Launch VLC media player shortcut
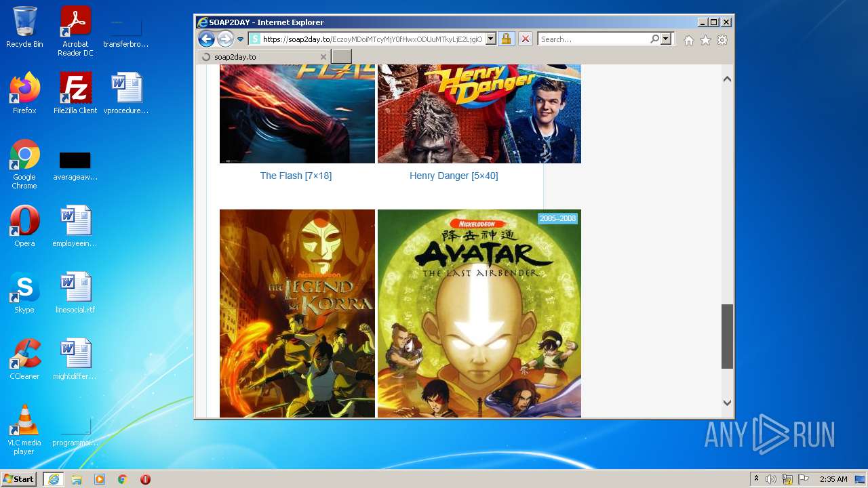 pyautogui.click(x=24, y=430)
